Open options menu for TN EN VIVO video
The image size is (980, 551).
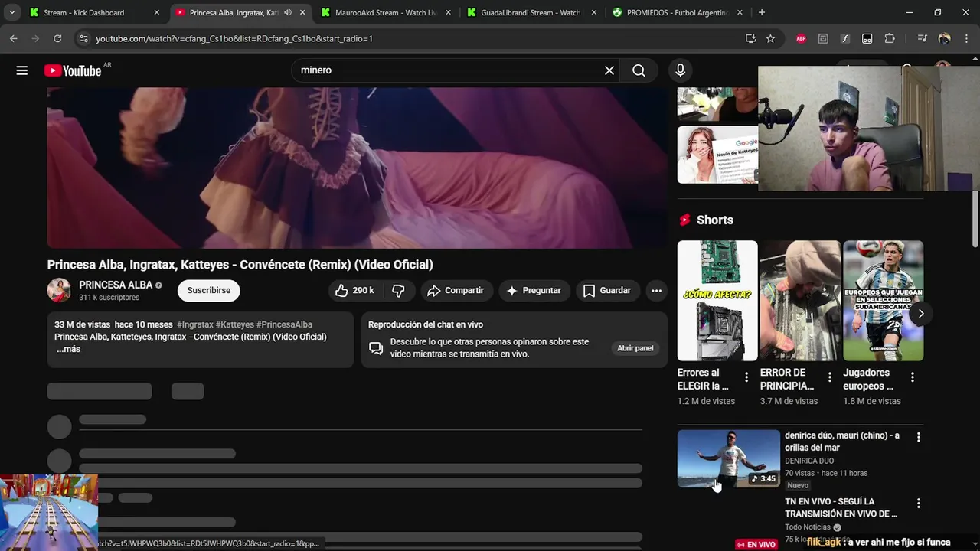(919, 504)
